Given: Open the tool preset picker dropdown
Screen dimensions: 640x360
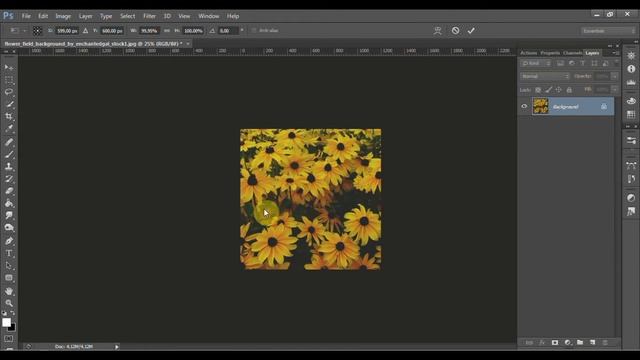Looking at the screenshot, I should tap(18, 31).
